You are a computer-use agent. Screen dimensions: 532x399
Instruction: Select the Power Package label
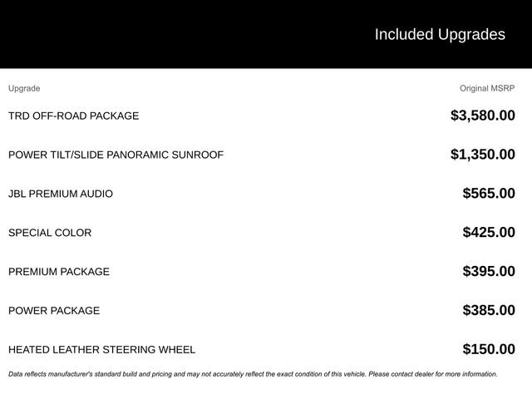[54, 311]
